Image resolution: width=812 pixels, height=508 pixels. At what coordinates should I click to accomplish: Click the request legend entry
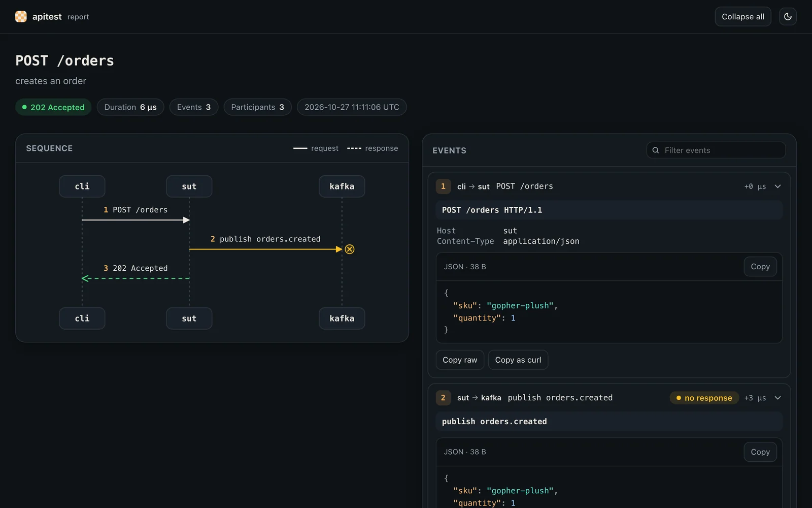tap(316, 148)
